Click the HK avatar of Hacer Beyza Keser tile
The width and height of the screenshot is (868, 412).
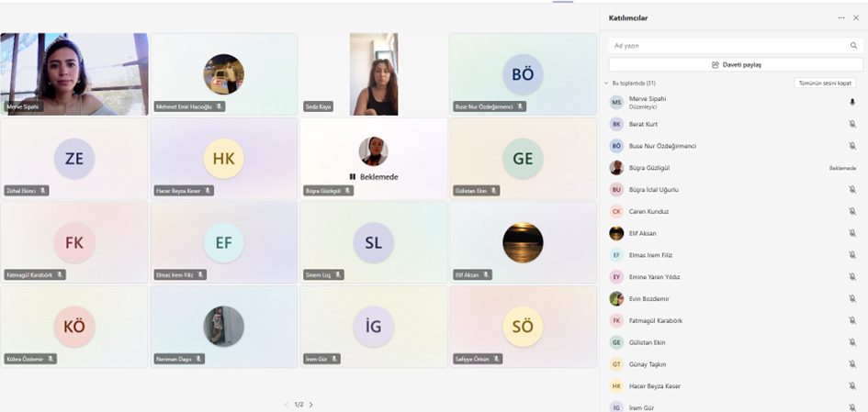pyautogui.click(x=223, y=159)
